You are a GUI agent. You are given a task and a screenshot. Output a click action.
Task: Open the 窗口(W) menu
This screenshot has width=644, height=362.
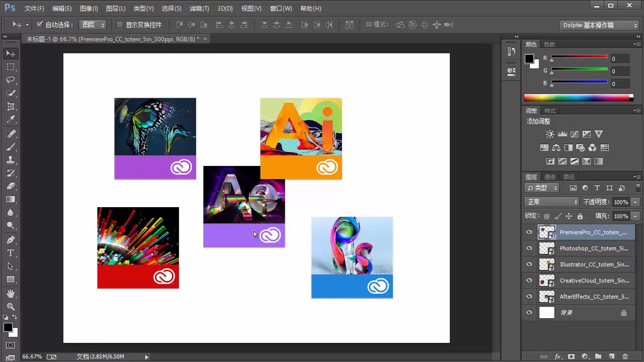click(x=281, y=9)
